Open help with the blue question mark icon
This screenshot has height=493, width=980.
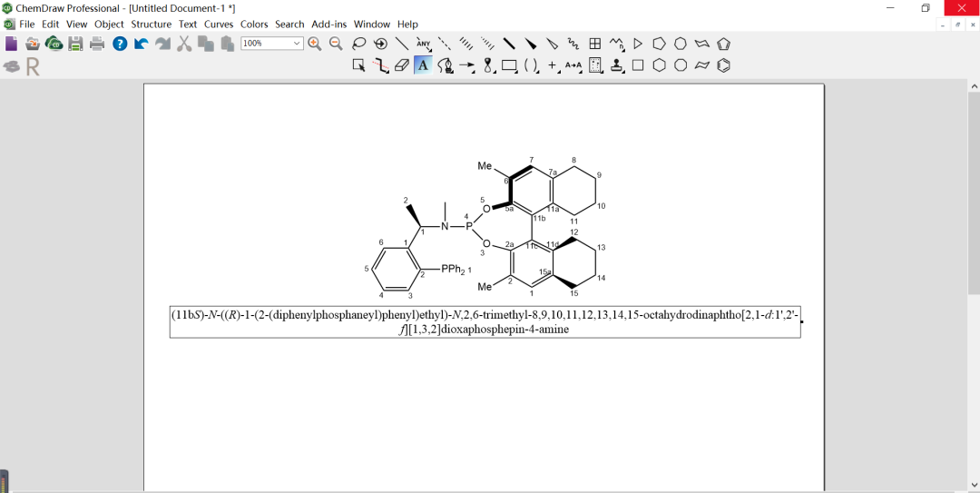(x=120, y=44)
